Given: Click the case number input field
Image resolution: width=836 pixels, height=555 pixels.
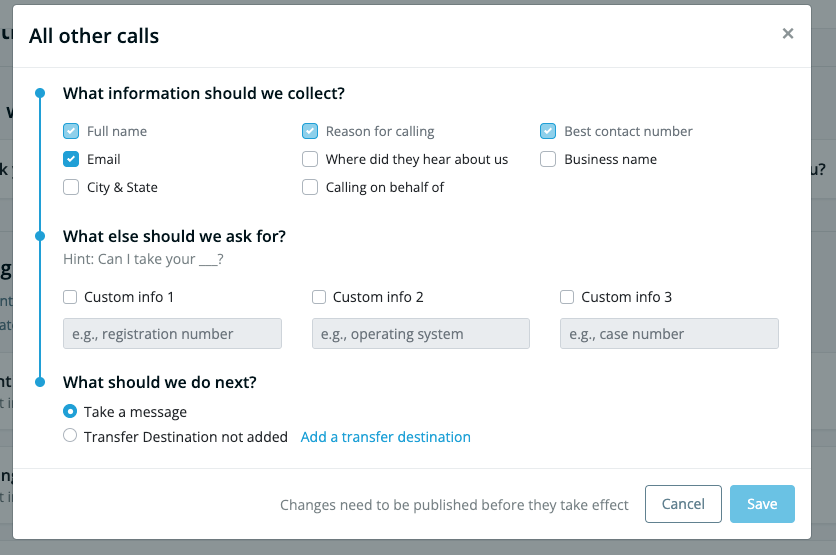Looking at the screenshot, I should click(669, 334).
